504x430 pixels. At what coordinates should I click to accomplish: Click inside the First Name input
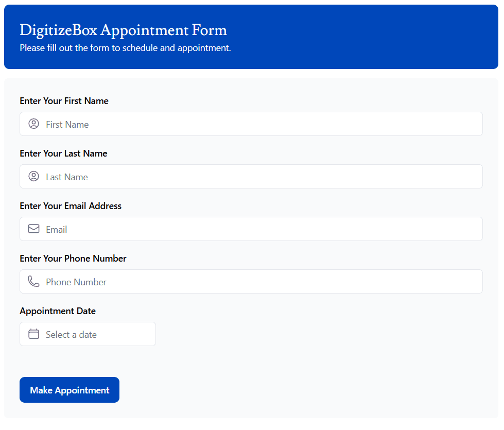[x=206, y=124]
